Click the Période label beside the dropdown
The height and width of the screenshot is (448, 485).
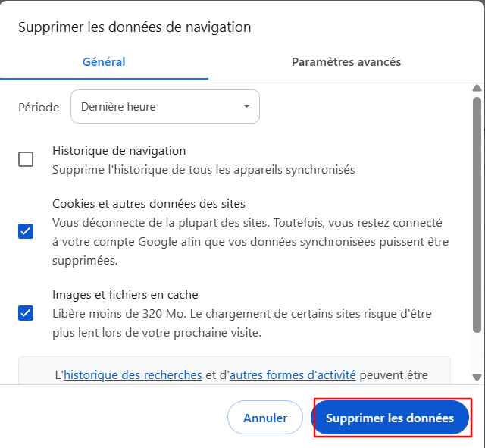(x=39, y=108)
